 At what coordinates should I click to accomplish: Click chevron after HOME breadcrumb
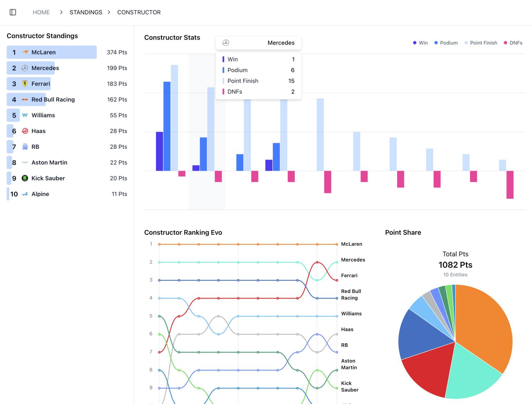point(61,12)
